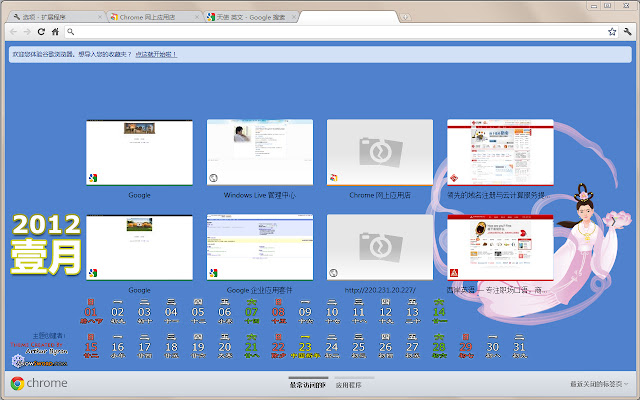Open the bottom-row Google thumbnail

pos(139,248)
